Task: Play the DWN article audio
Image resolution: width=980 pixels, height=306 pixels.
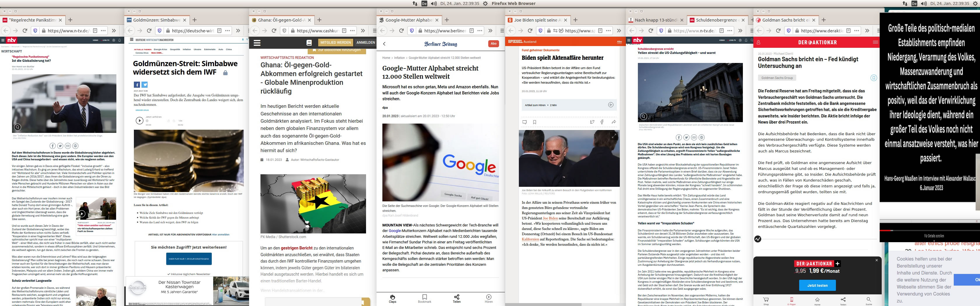Action: point(140,120)
